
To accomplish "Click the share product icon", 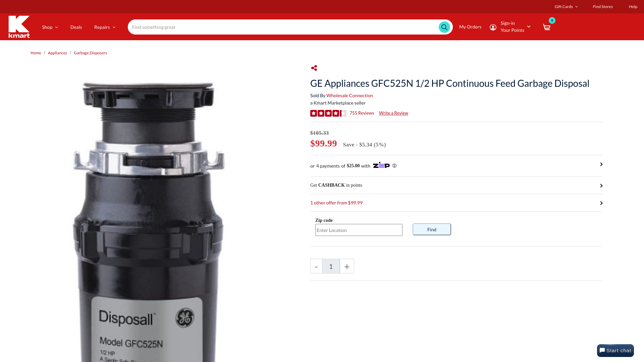I will click(314, 68).
